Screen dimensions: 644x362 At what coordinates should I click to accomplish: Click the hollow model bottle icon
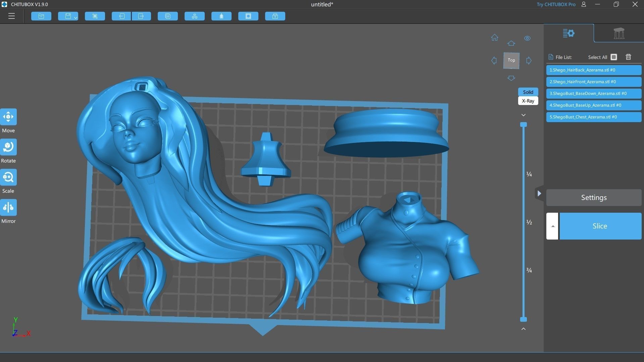tap(221, 16)
